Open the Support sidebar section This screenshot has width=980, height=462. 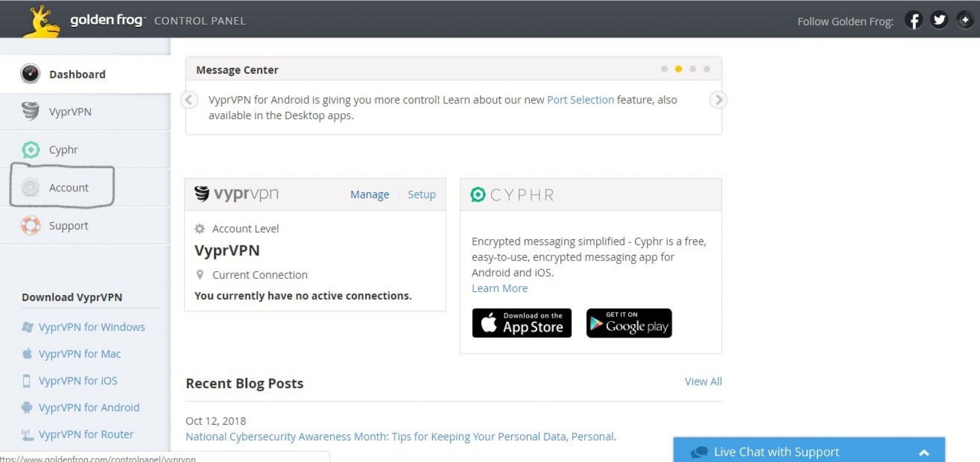coord(85,225)
